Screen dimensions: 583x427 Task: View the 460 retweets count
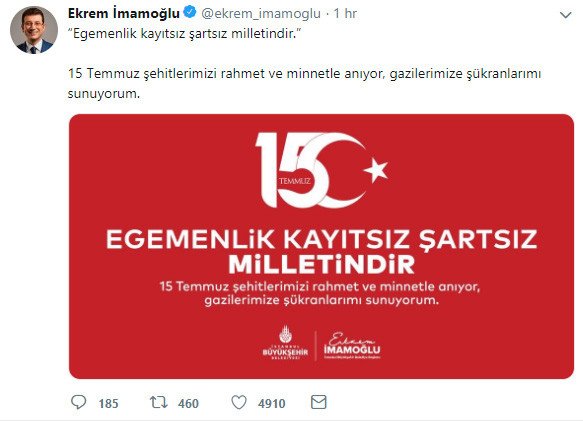pos(188,403)
